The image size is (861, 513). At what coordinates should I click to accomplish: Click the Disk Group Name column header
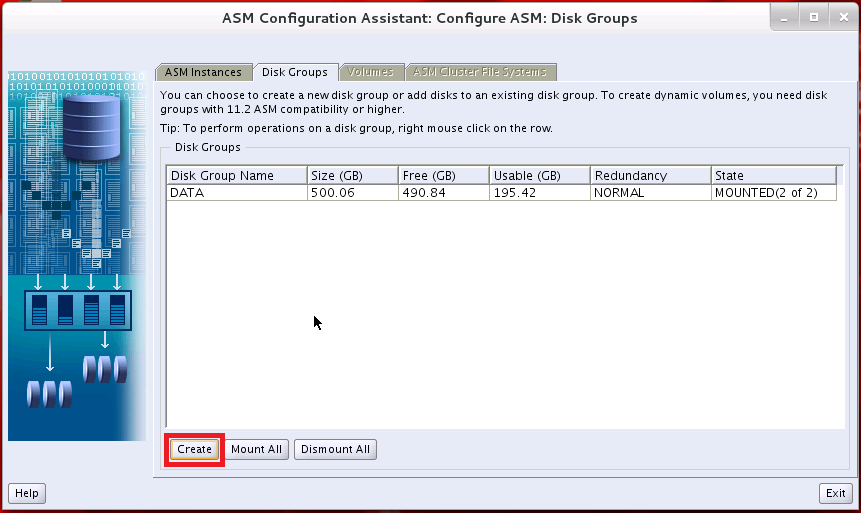click(x=236, y=176)
